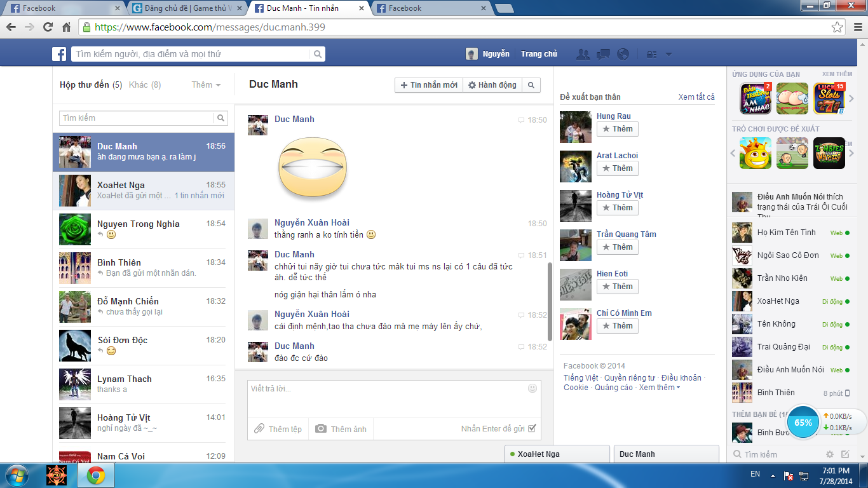The image size is (868, 488).
Task: Click the search magnifier in Facebook search bar
Action: (x=318, y=54)
